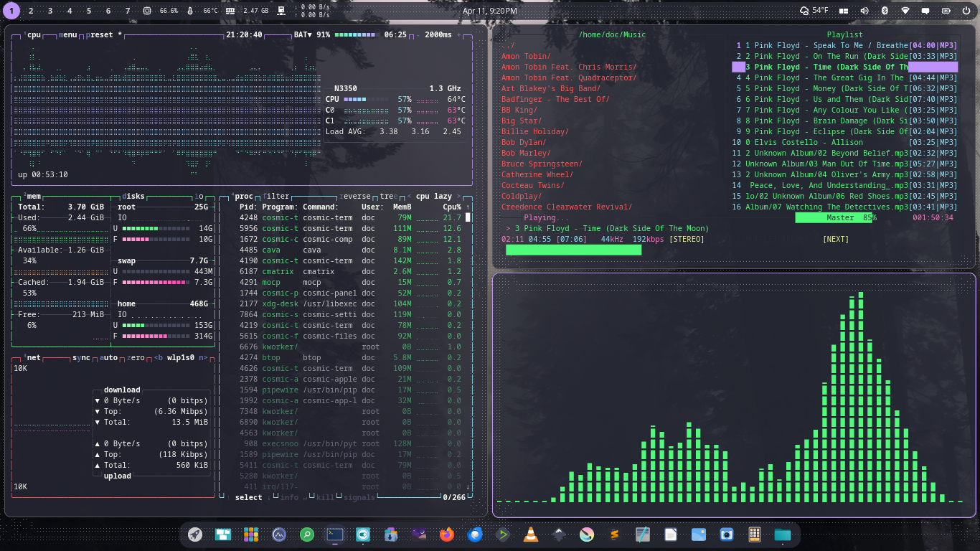Toggle zero in btop net box

point(136,357)
